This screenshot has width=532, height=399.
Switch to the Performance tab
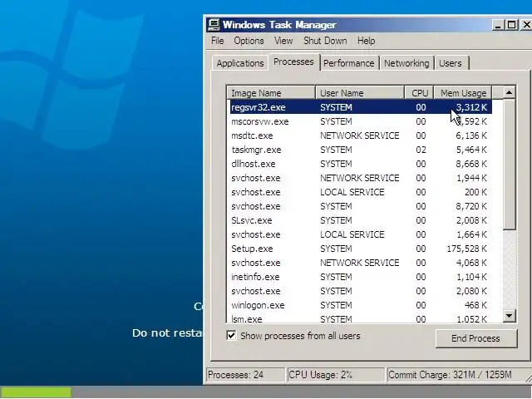tap(349, 63)
